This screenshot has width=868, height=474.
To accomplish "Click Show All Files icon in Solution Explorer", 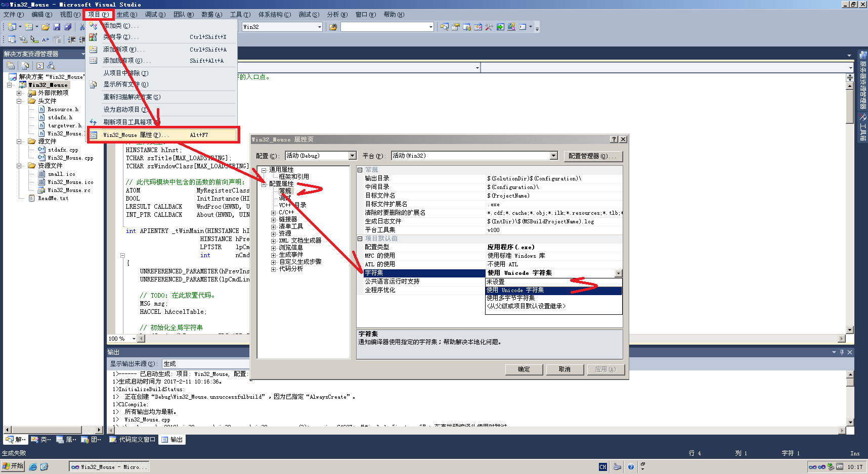I will coord(25,66).
